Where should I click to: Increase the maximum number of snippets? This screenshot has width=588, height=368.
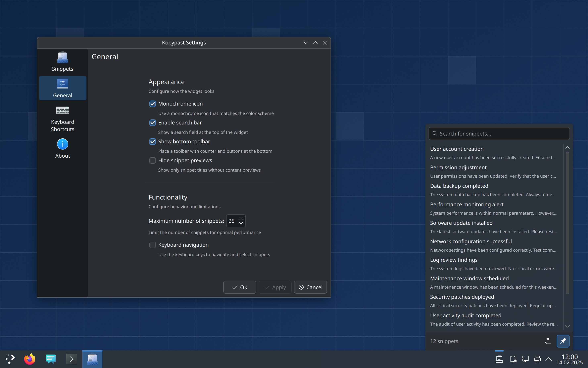[x=241, y=218]
